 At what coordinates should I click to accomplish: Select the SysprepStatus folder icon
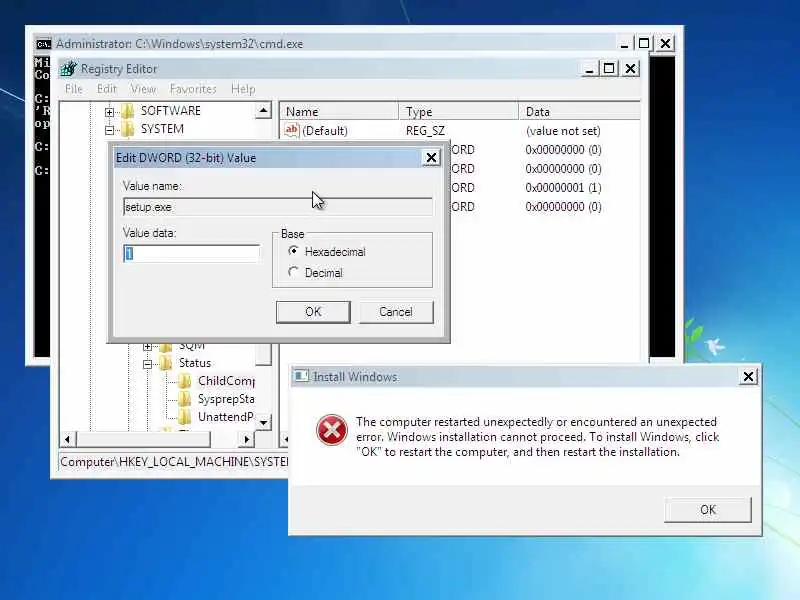(x=185, y=399)
